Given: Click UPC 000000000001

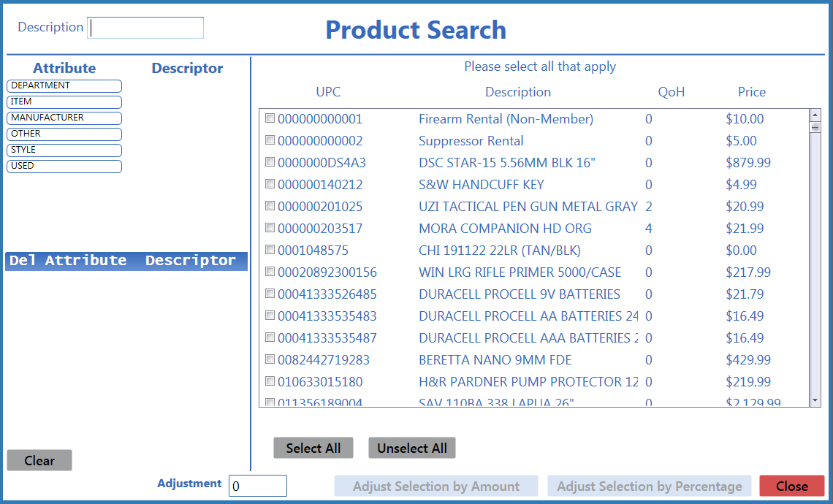Looking at the screenshot, I should pyautogui.click(x=320, y=119).
